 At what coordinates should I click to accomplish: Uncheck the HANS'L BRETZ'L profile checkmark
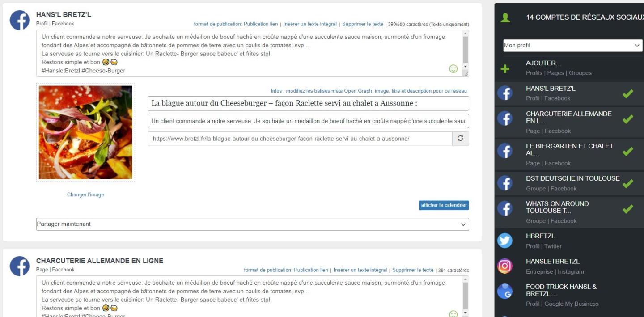click(627, 94)
